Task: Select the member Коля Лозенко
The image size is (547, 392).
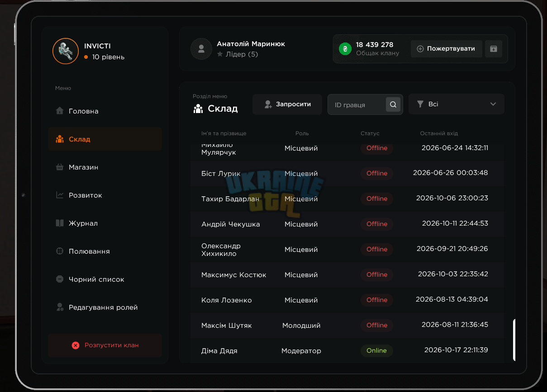Action: click(x=227, y=300)
